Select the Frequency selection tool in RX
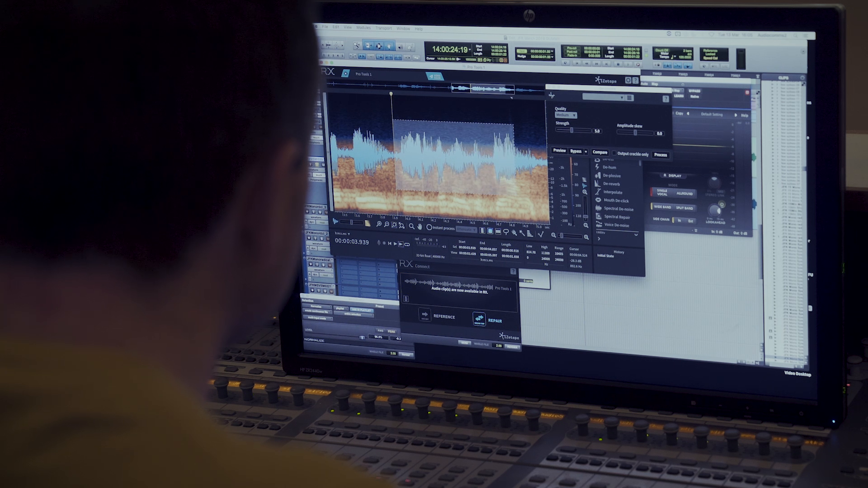This screenshot has width=868, height=488. tap(498, 231)
